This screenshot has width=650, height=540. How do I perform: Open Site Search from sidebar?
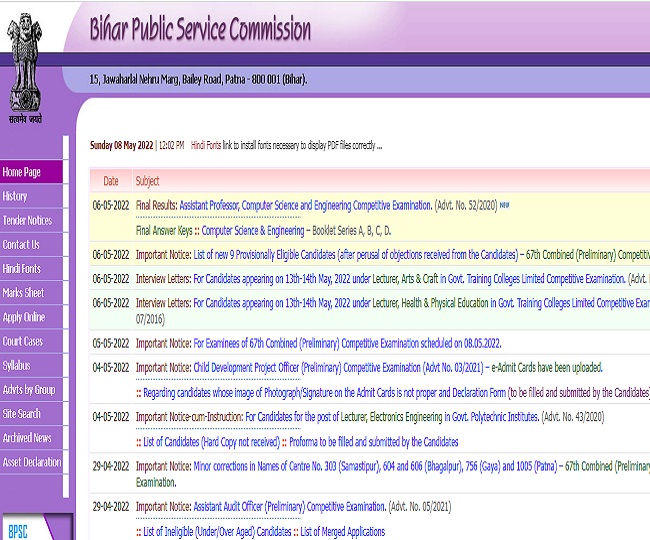pos(22,413)
